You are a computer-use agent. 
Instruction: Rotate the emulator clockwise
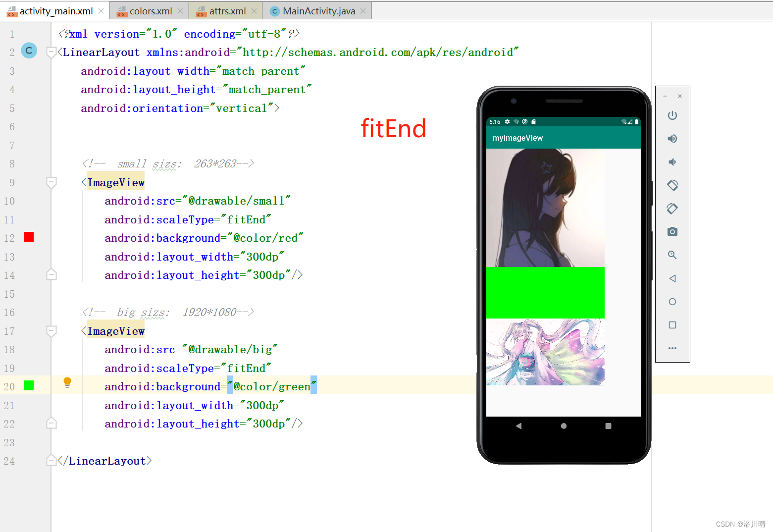672,209
